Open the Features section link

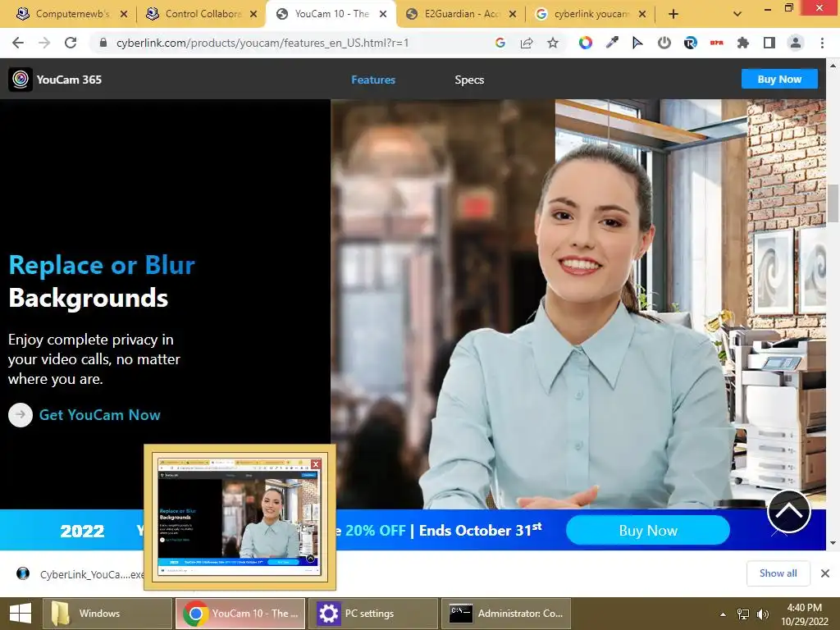coord(373,80)
